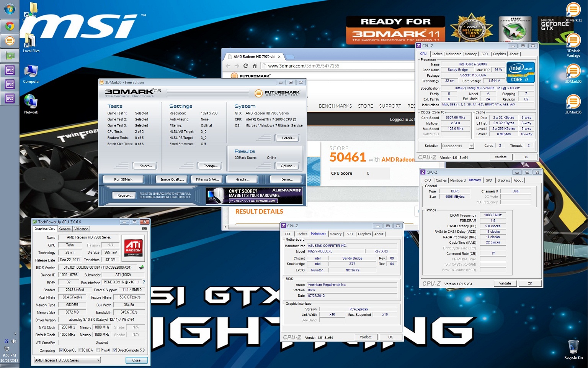
Task: Open the Local Files desktop icon
Action: coord(31,43)
